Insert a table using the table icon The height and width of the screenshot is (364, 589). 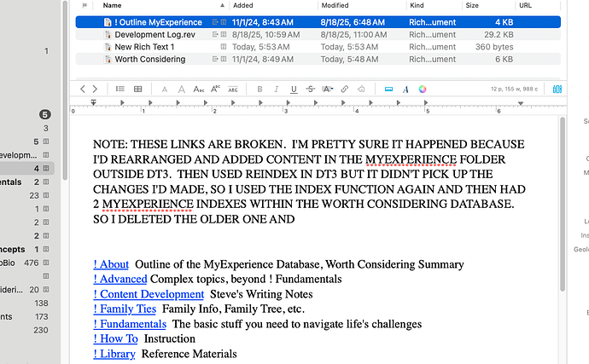137,89
